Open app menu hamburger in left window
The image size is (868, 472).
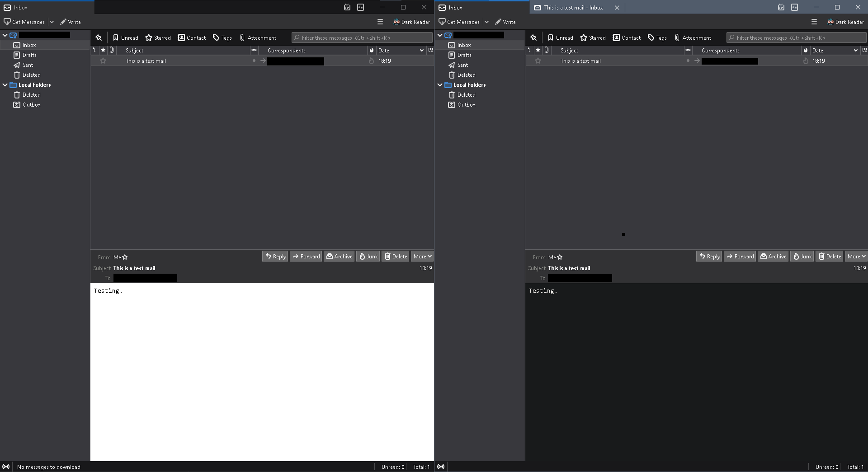point(380,22)
